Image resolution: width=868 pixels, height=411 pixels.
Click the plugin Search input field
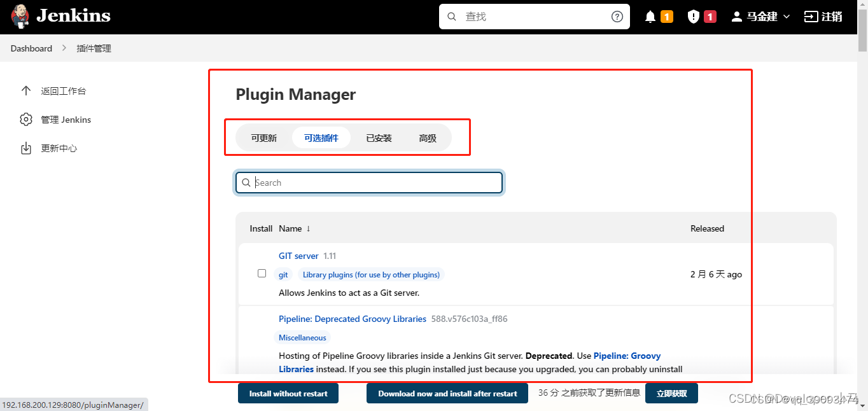[x=369, y=183]
